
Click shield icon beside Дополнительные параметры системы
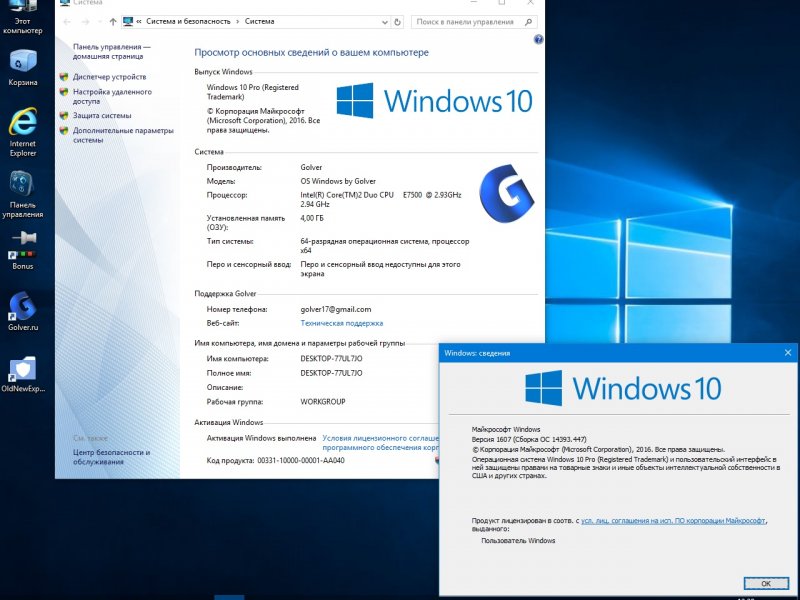[x=64, y=131]
